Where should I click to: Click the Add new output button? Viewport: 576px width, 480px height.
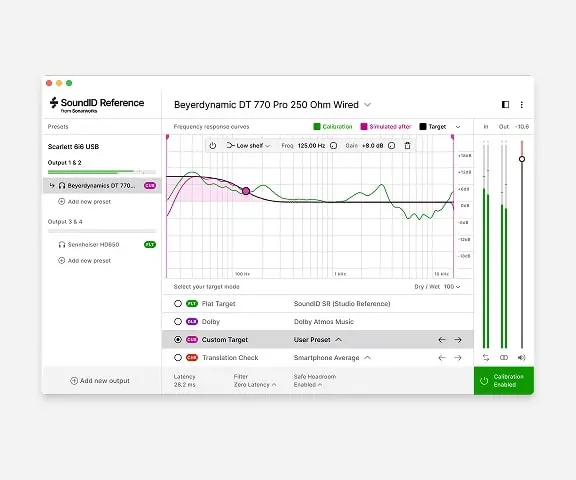(x=100, y=381)
